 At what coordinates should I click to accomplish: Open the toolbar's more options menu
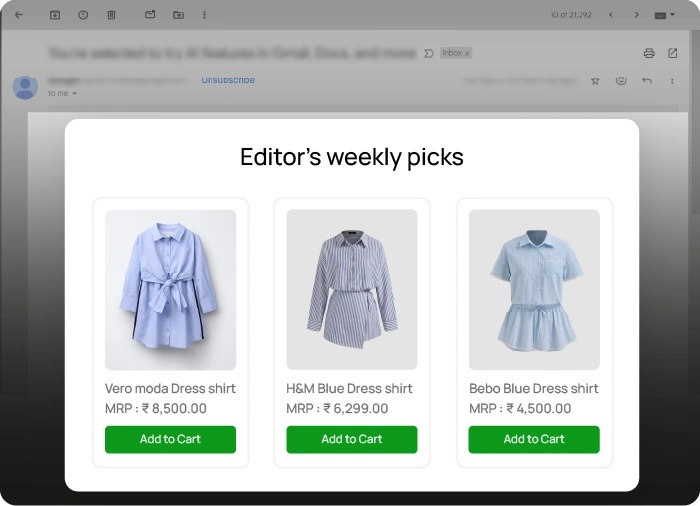pyautogui.click(x=204, y=15)
